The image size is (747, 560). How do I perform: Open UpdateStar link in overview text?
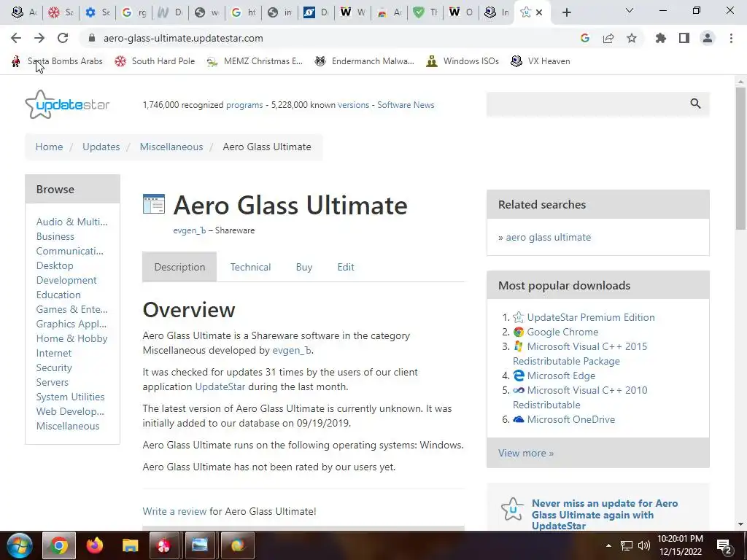(220, 386)
